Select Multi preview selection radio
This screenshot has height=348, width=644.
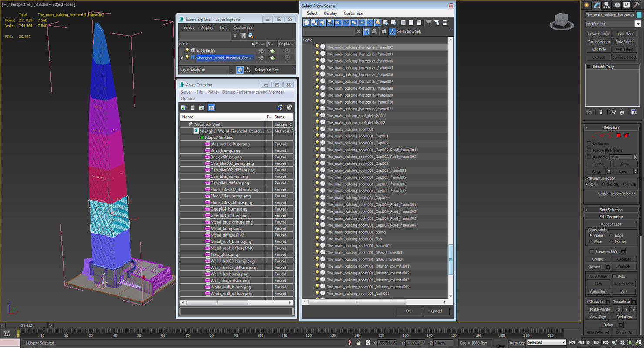(x=625, y=184)
